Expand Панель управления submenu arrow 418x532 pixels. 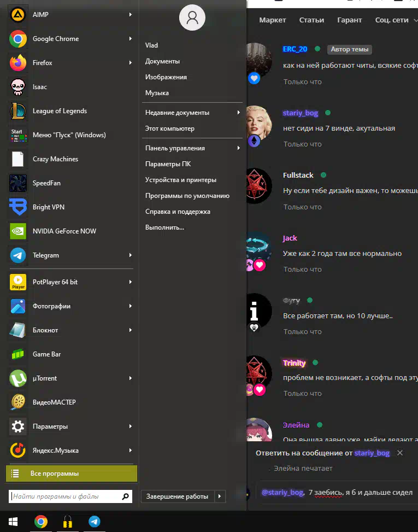pyautogui.click(x=239, y=148)
